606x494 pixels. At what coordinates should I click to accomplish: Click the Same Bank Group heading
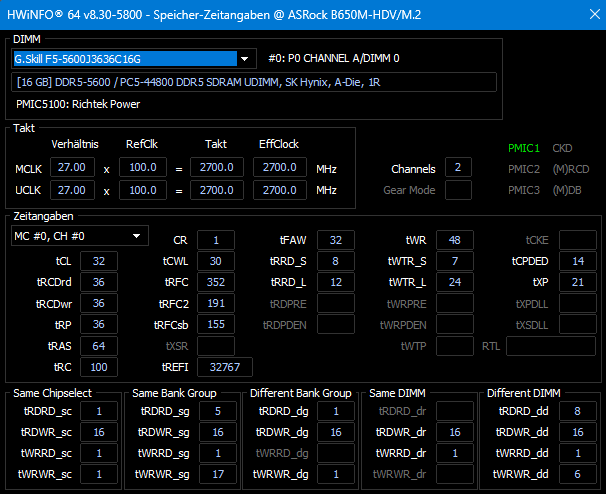pos(174,393)
